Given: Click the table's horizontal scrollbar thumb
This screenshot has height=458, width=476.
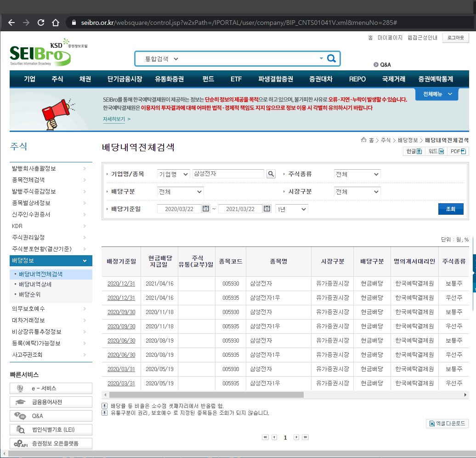Looking at the screenshot, I should point(206,395).
